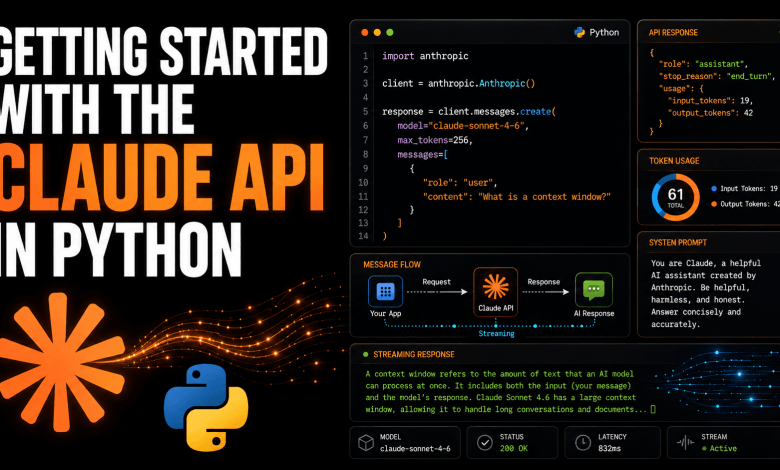Click the Response arrow in Message Flow
This screenshot has height=470, width=780.
coord(545,292)
